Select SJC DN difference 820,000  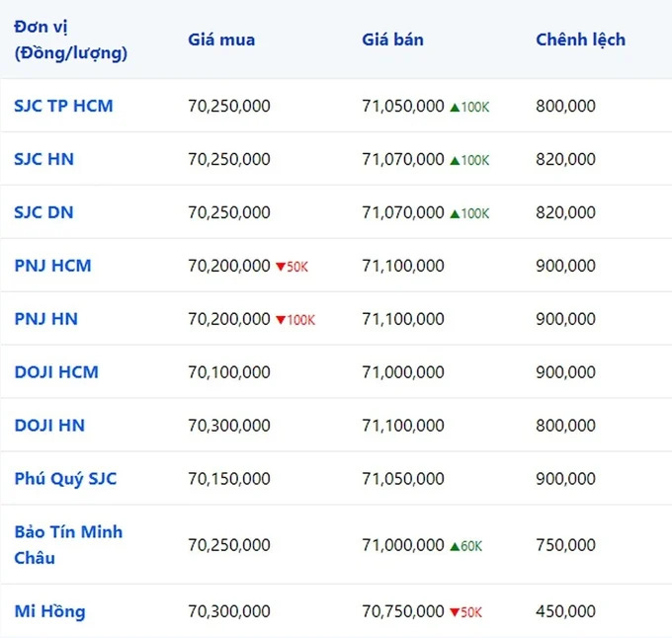[x=565, y=212]
